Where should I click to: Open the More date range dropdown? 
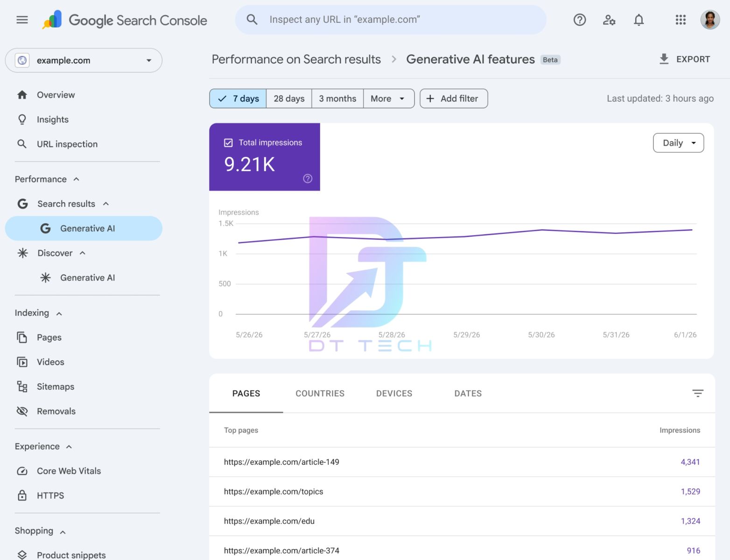click(389, 98)
